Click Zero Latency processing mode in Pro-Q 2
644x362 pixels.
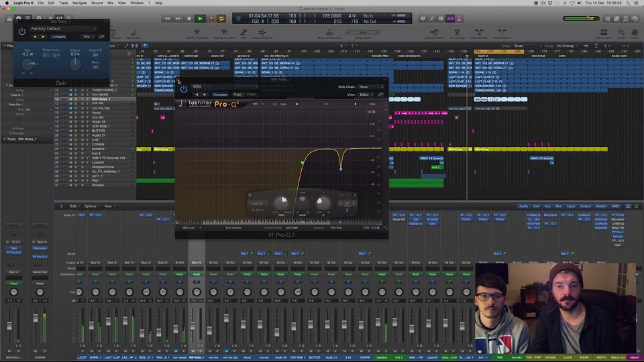click(233, 228)
